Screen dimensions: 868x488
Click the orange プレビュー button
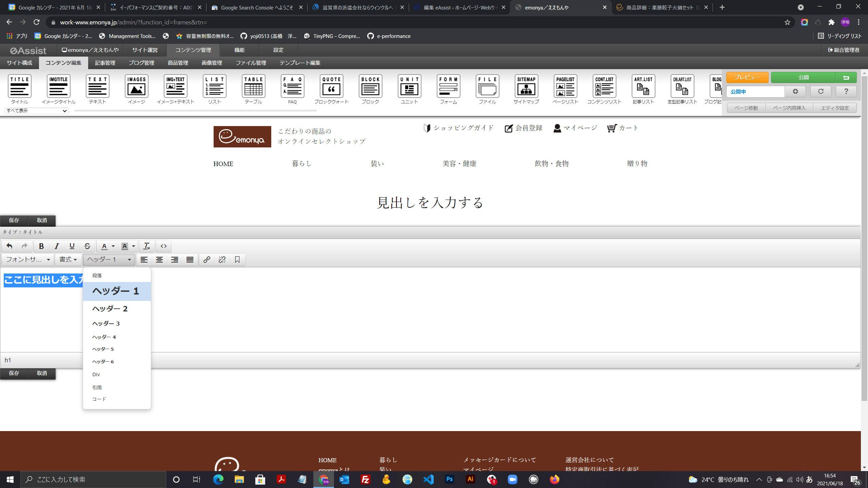coord(747,78)
